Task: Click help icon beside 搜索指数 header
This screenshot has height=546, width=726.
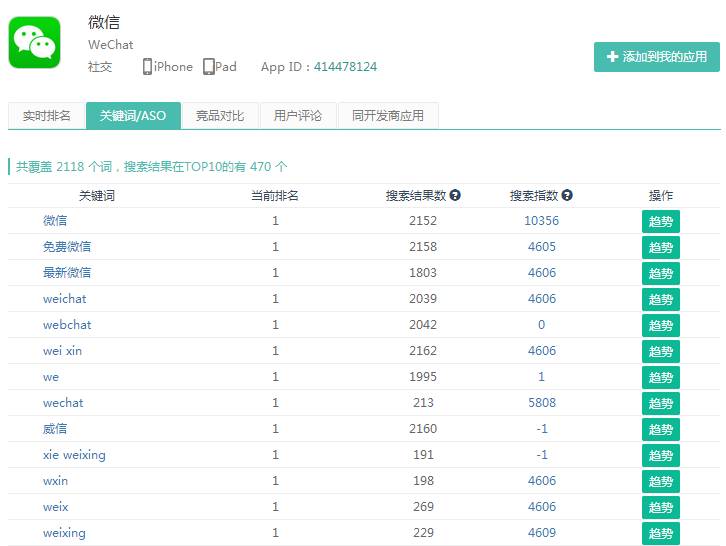Action: click(567, 195)
